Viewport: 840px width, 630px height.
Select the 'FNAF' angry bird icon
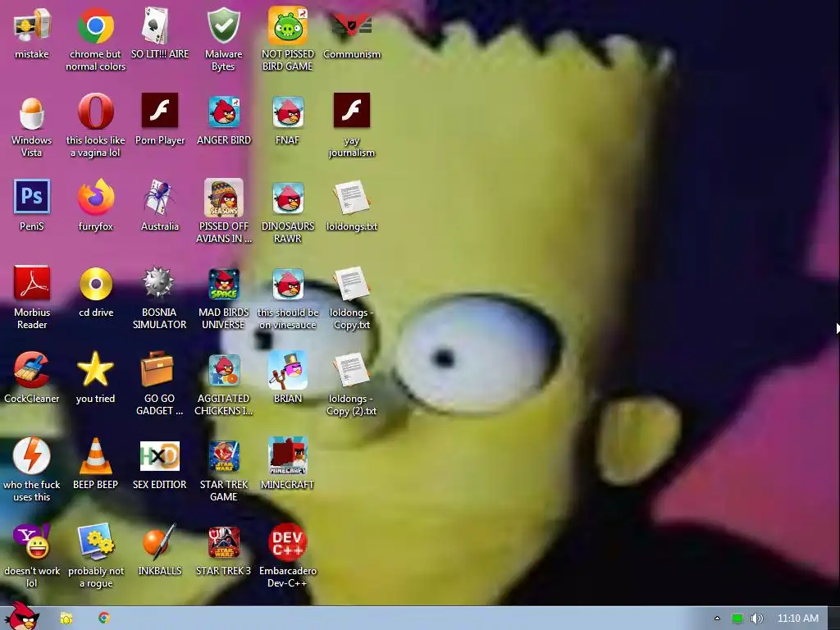point(288,112)
